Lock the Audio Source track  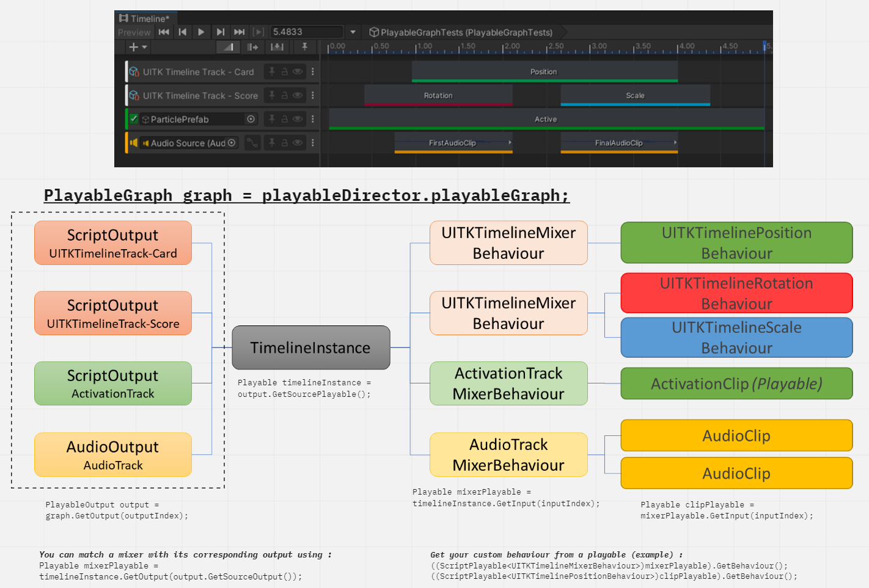pos(285,142)
